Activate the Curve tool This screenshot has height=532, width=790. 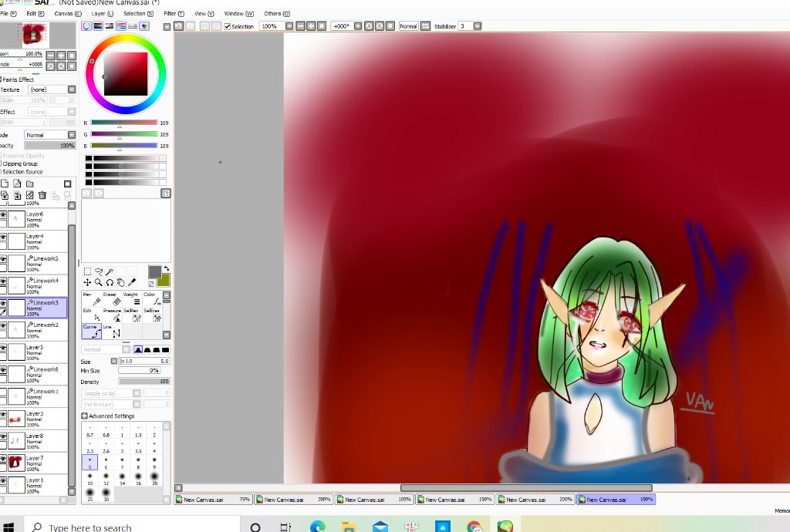(x=91, y=331)
